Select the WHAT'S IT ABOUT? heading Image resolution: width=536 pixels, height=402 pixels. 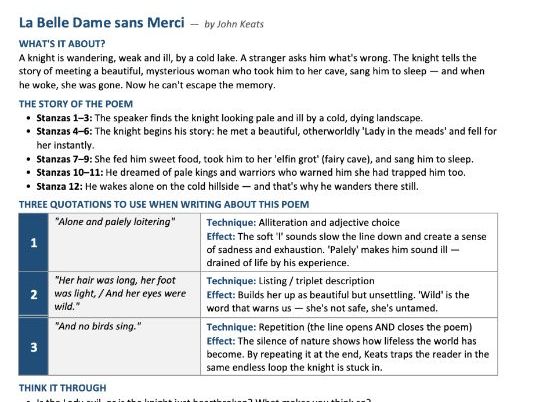point(62,44)
